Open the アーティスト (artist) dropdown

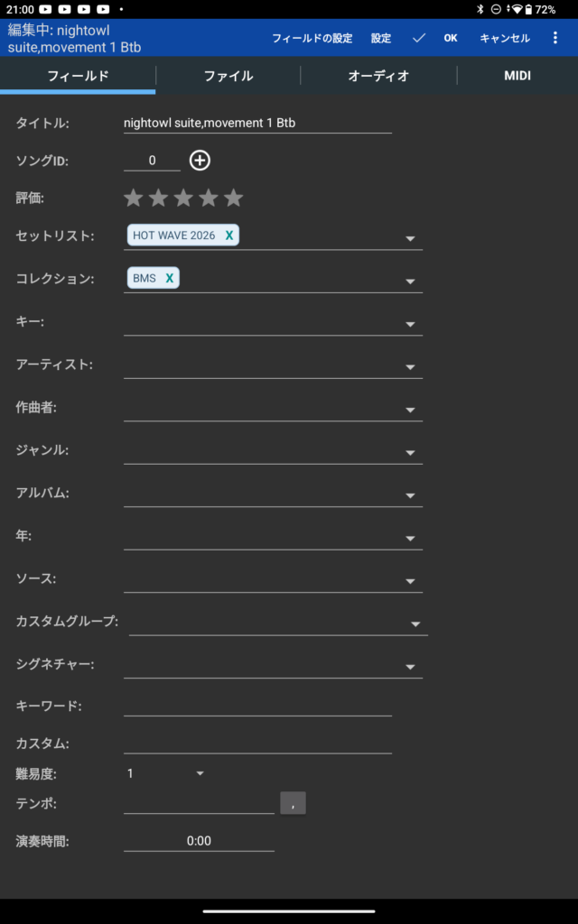pos(410,367)
